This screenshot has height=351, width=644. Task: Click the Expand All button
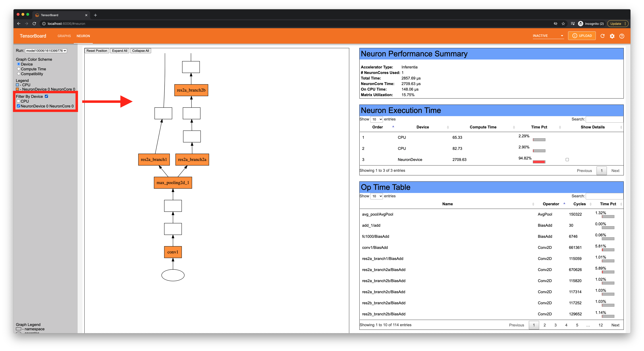120,51
